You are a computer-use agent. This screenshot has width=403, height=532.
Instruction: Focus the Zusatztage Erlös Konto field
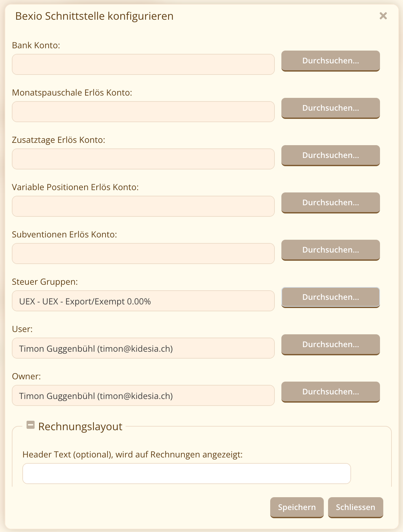point(143,159)
